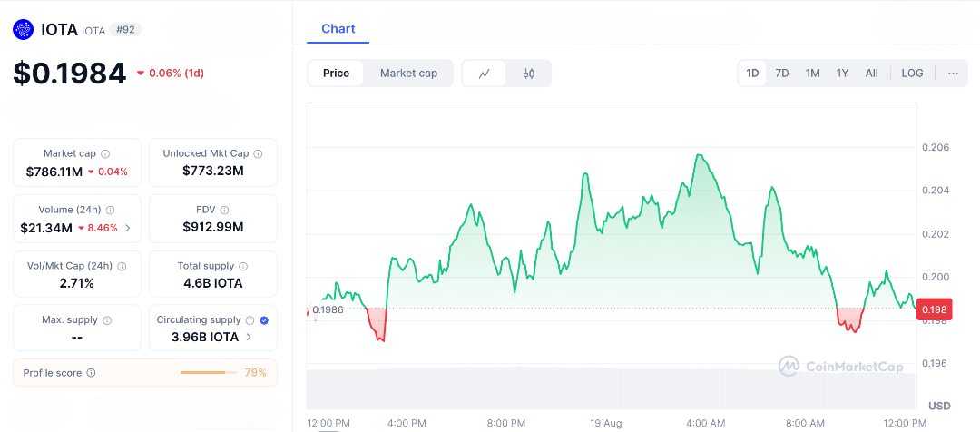Toggle chart to Price view
The height and width of the screenshot is (432, 980).
pyautogui.click(x=336, y=74)
